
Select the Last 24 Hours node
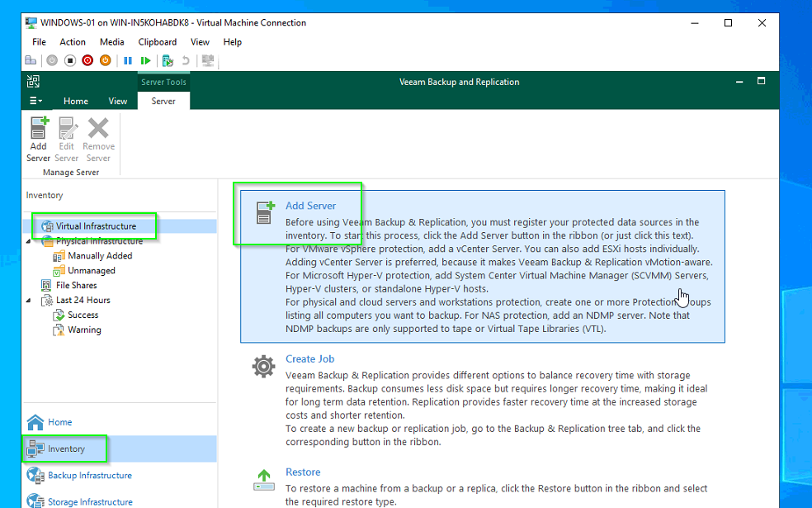click(x=83, y=300)
